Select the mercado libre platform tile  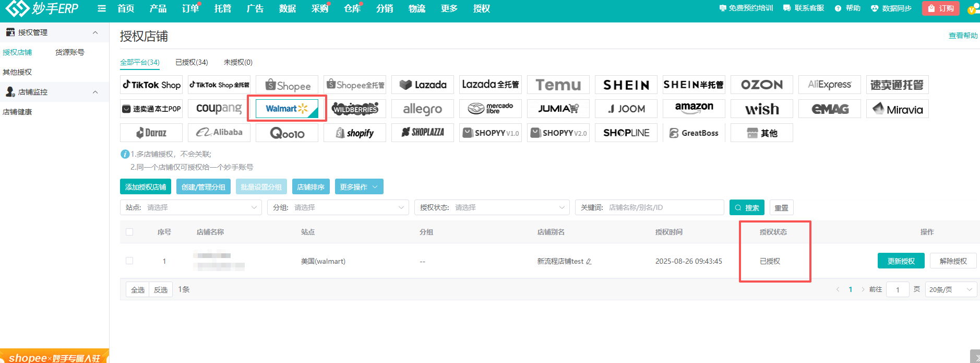[491, 109]
